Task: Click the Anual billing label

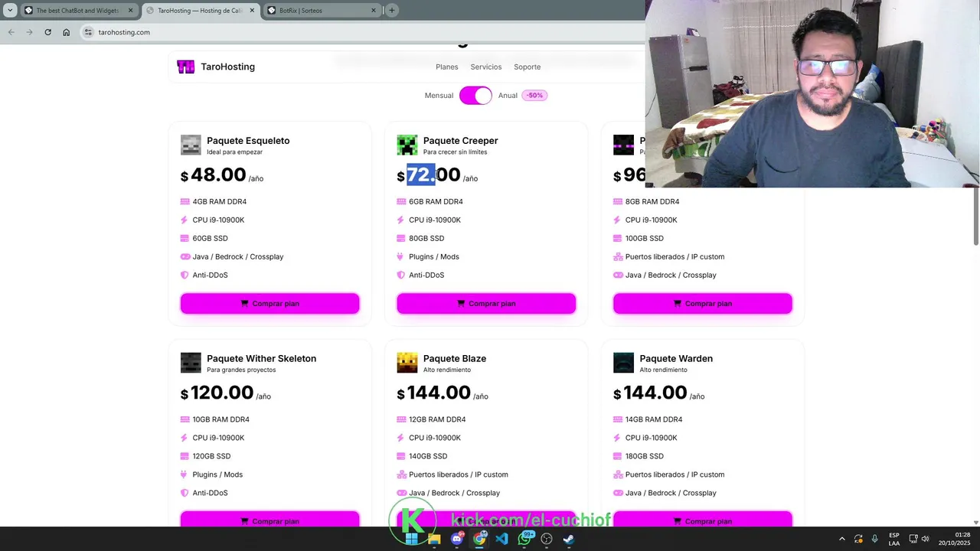Action: click(508, 96)
